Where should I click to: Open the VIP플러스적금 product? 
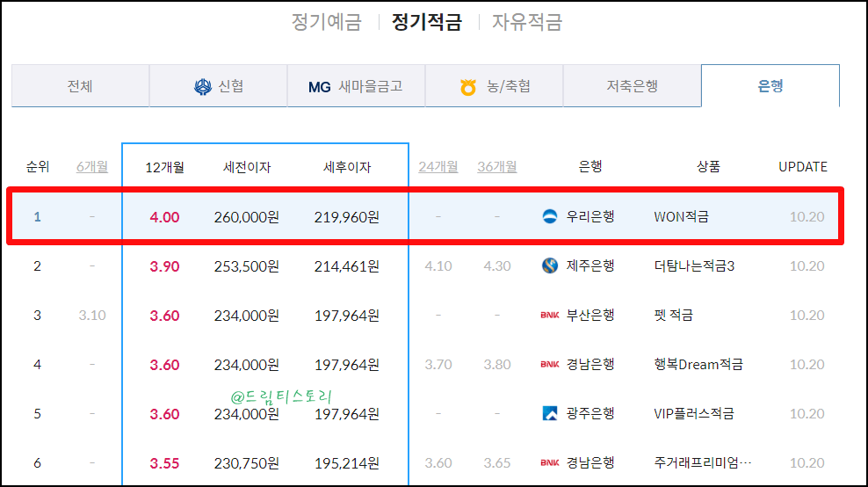[x=694, y=414]
